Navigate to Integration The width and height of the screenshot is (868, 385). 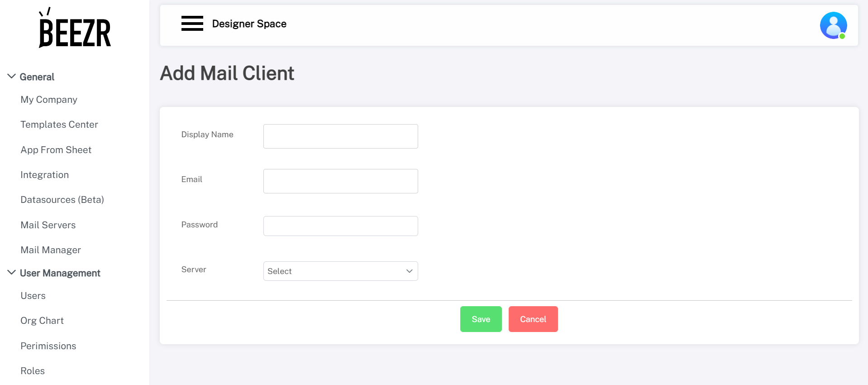(45, 175)
